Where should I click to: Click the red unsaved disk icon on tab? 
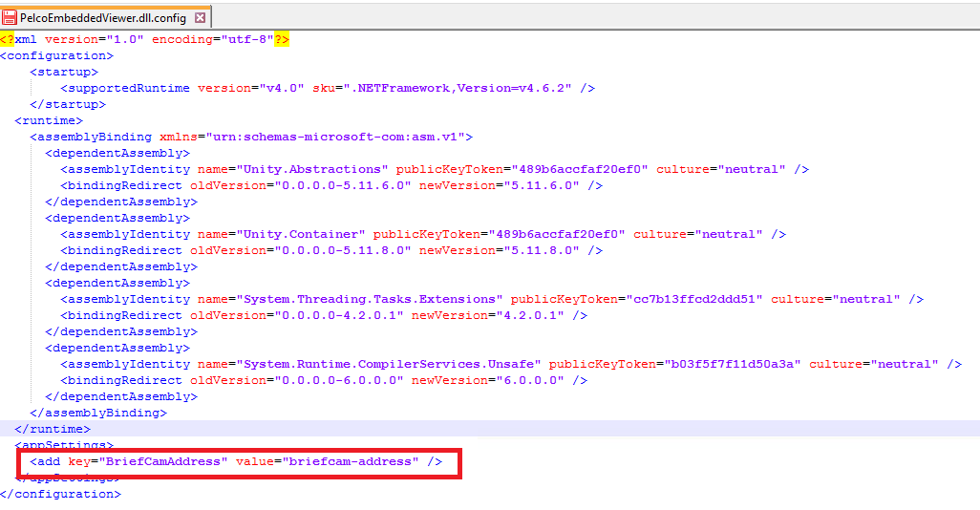click(10, 17)
